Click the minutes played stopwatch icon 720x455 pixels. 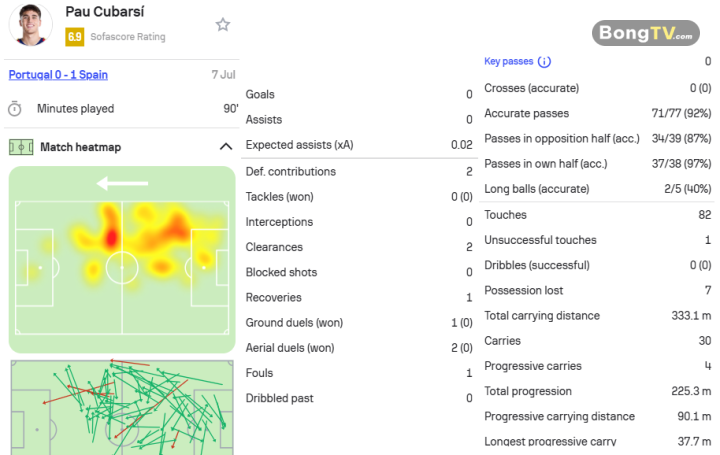[x=15, y=109]
